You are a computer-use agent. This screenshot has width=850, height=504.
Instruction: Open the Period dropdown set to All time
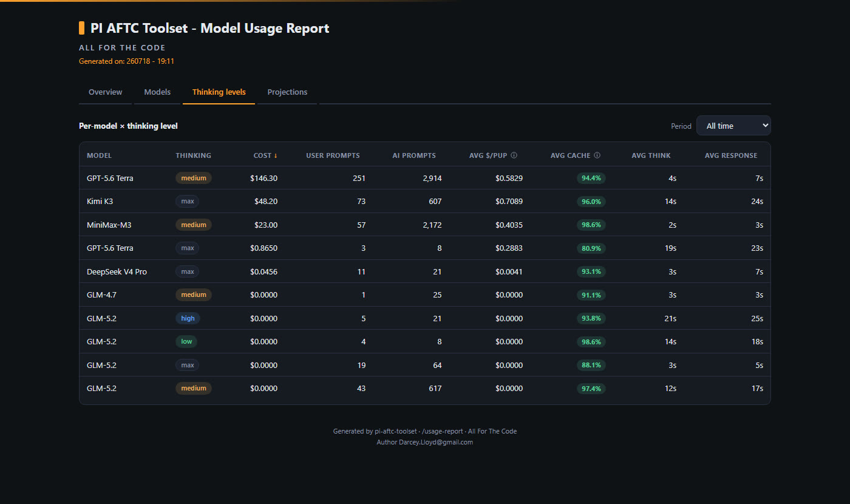(x=733, y=126)
